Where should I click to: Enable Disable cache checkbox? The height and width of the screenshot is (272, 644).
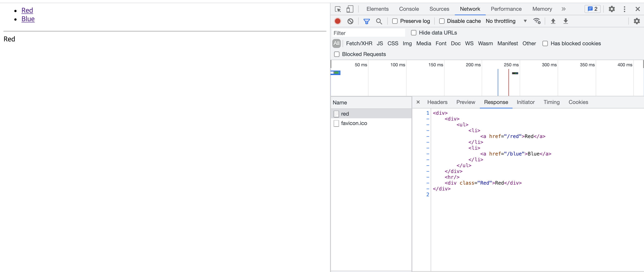point(442,21)
